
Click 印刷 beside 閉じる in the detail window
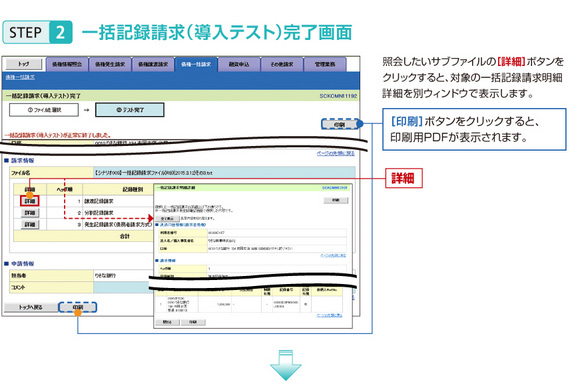[193, 322]
